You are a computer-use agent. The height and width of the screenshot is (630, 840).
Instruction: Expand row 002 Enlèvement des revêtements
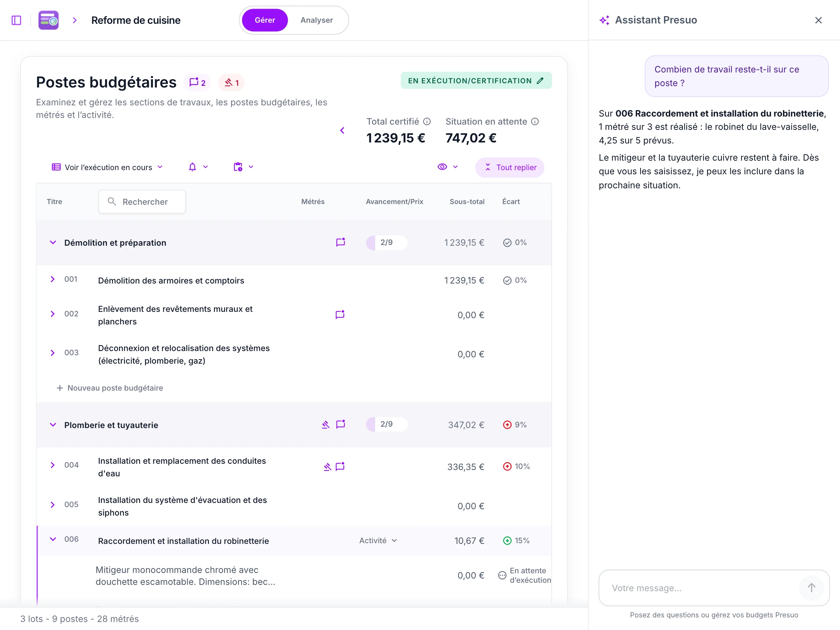(x=53, y=314)
